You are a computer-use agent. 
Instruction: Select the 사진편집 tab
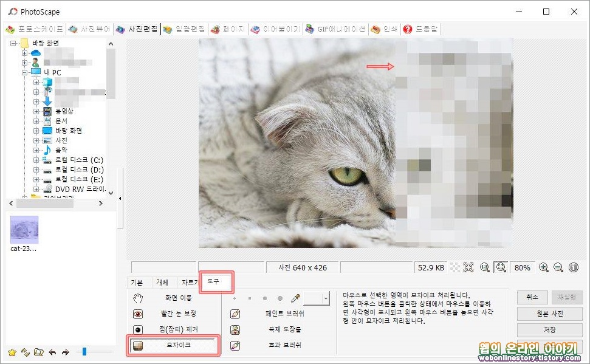pyautogui.click(x=137, y=29)
